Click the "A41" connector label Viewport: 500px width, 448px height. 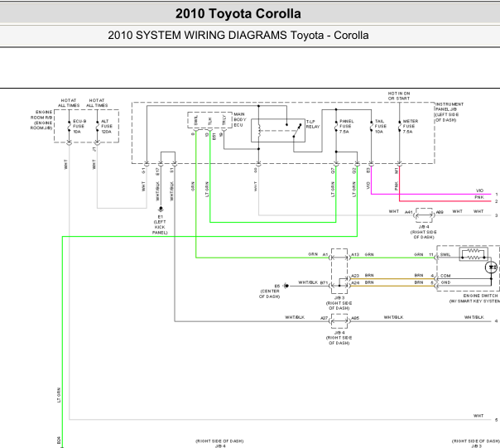[408, 212]
